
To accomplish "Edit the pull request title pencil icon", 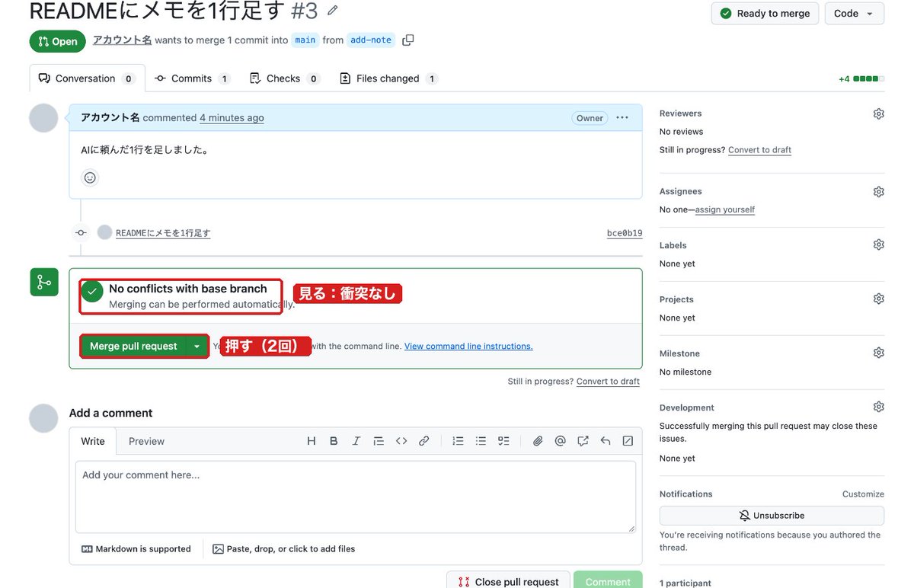I will pyautogui.click(x=332, y=11).
